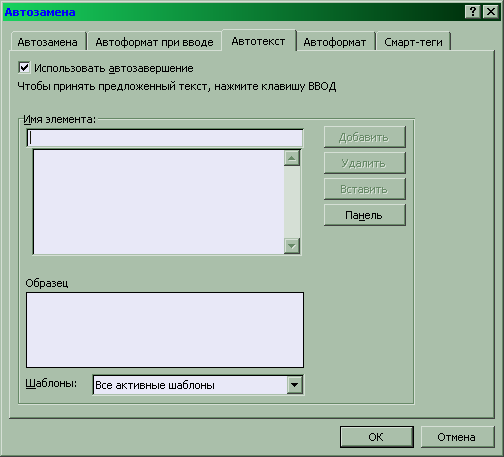Open the Смарт-теги tab
This screenshot has height=457, width=504.
coord(413,42)
